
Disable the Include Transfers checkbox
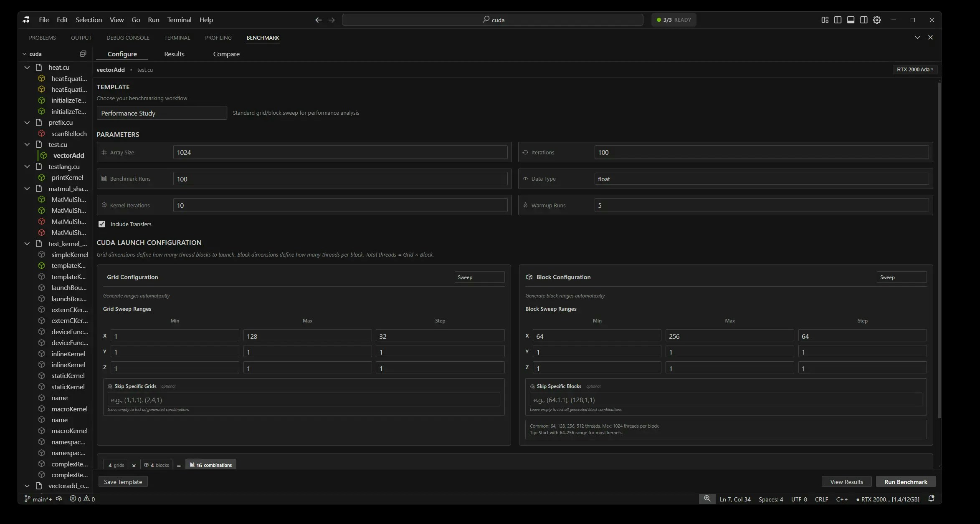click(x=102, y=224)
